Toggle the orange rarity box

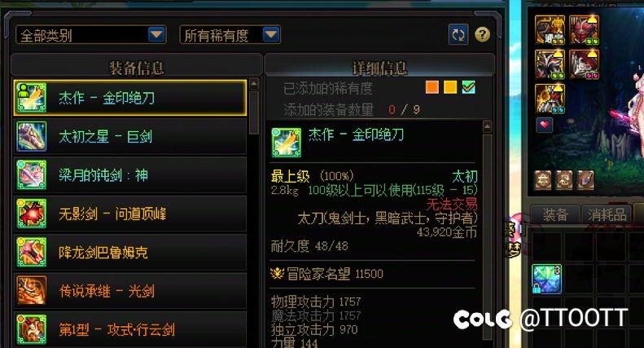tap(432, 87)
